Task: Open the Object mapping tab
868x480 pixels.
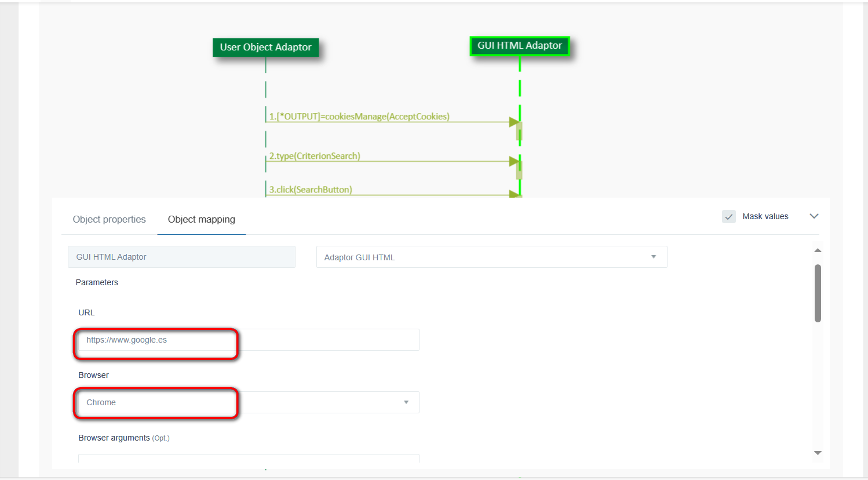Action: [201, 219]
